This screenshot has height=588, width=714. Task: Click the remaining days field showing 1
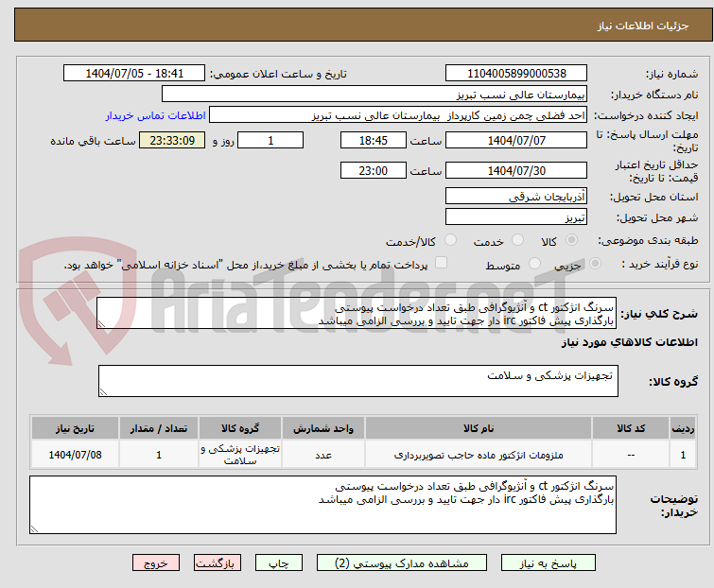[270, 140]
